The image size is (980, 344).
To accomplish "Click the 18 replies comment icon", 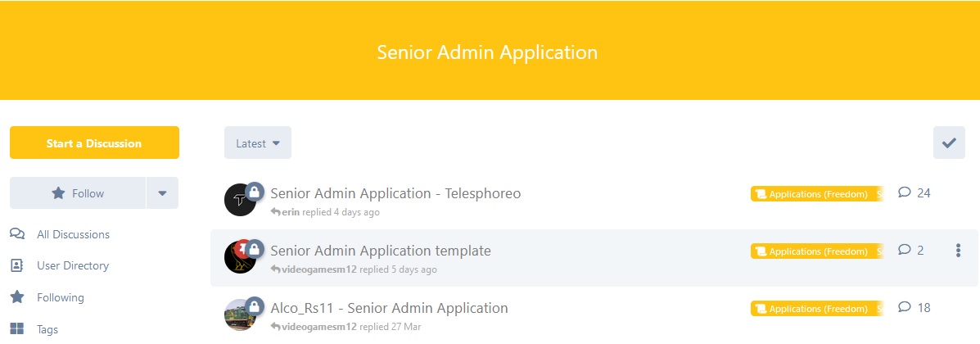I will coord(905,308).
